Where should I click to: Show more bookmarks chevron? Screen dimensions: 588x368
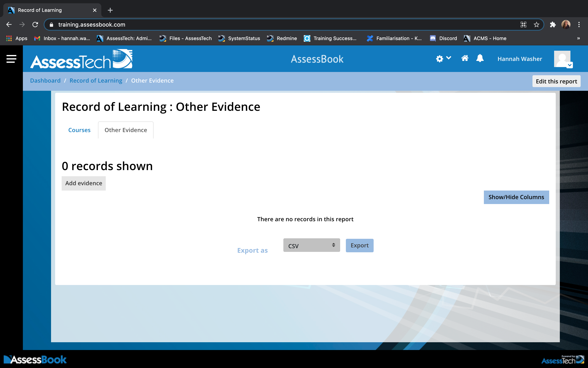tap(578, 38)
